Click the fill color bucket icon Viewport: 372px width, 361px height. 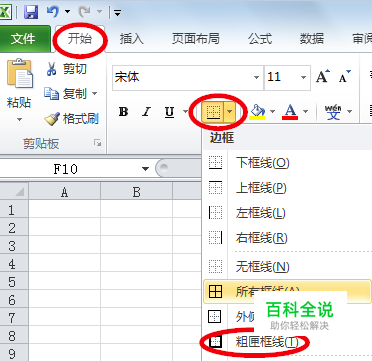coord(257,112)
